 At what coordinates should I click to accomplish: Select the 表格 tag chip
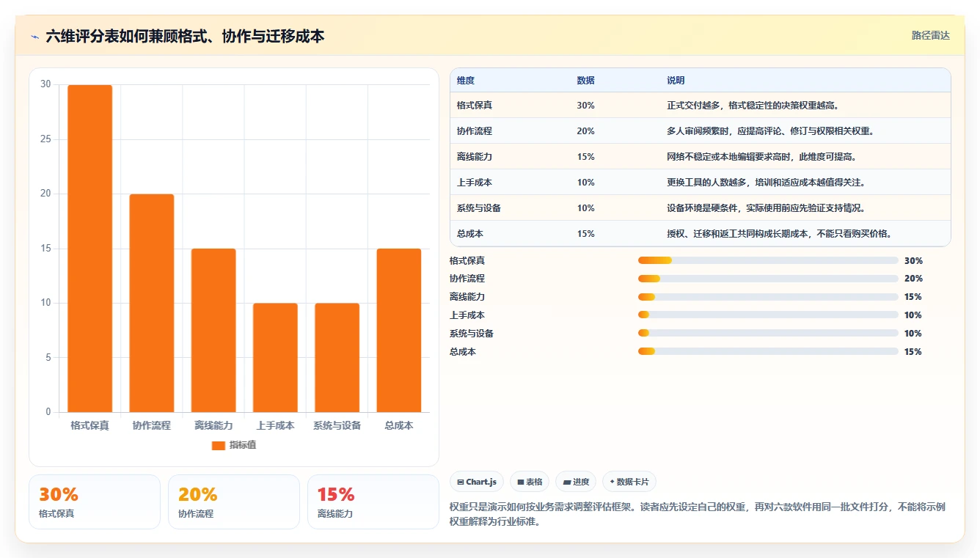530,482
